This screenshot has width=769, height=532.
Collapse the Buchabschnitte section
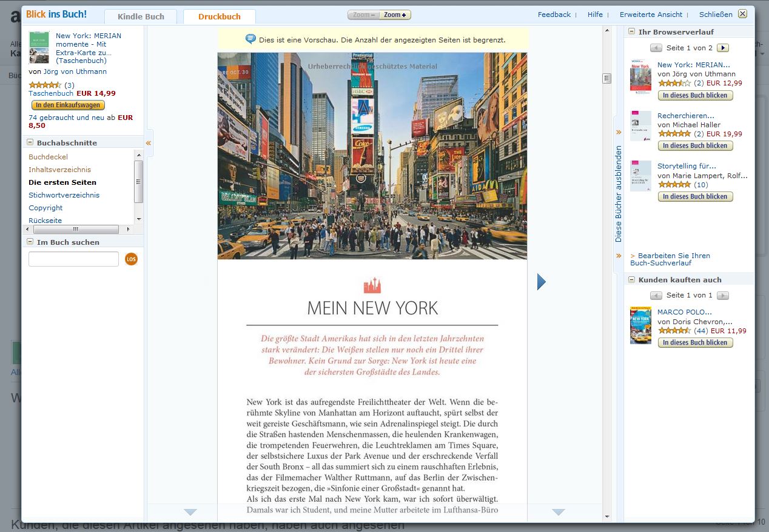tap(30, 142)
